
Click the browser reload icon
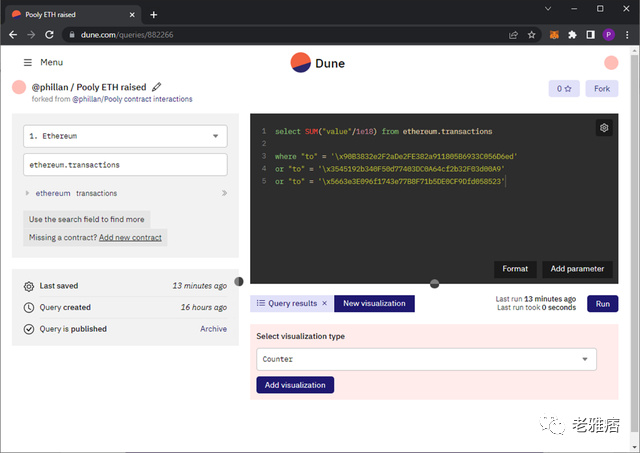click(x=50, y=34)
